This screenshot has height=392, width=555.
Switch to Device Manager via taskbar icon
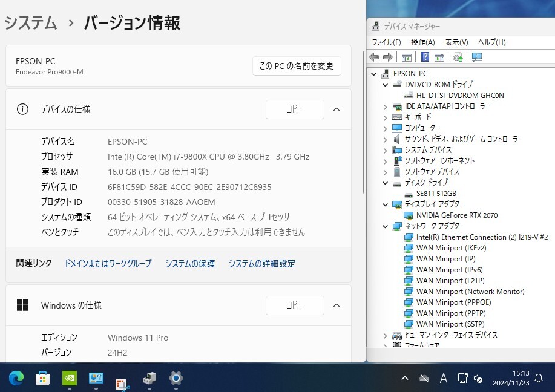point(149,379)
